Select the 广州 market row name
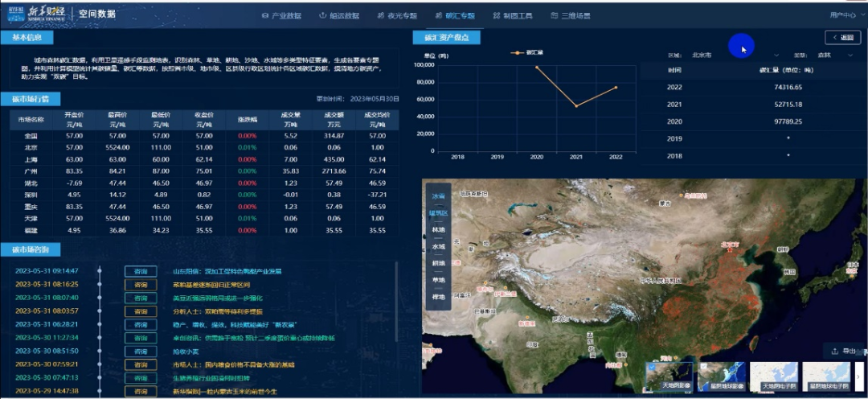This screenshot has width=868, height=399. click(x=31, y=171)
